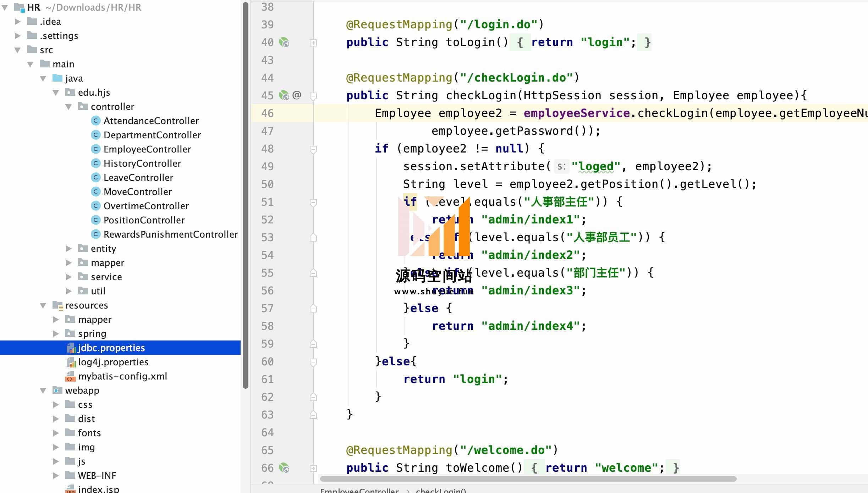The width and height of the screenshot is (868, 493).
Task: Click the index.jsp file icon
Action: coord(71,489)
